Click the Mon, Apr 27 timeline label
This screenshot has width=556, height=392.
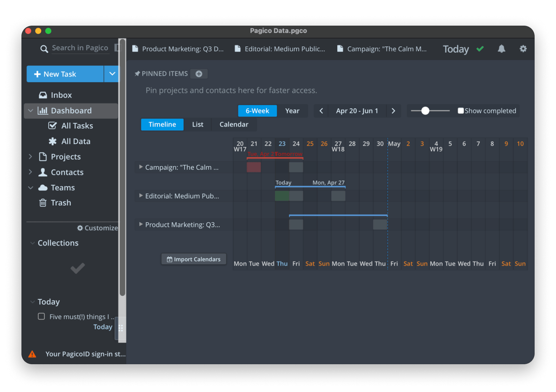point(329,182)
